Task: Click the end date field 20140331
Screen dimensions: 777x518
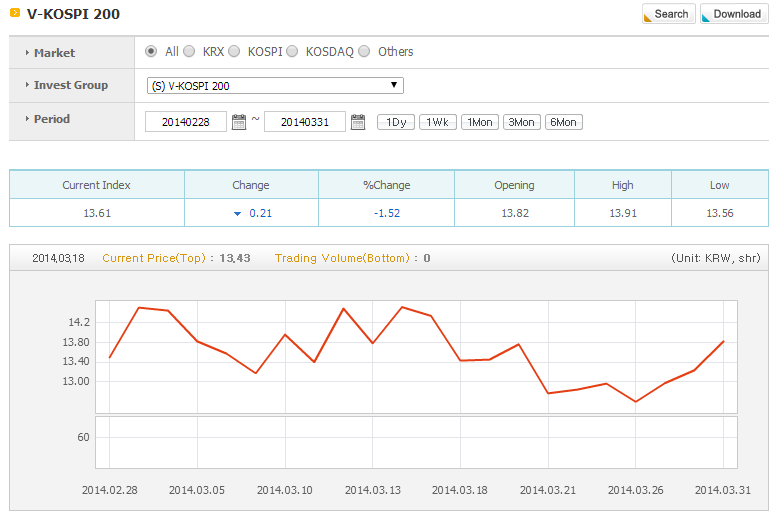Action: coord(305,122)
